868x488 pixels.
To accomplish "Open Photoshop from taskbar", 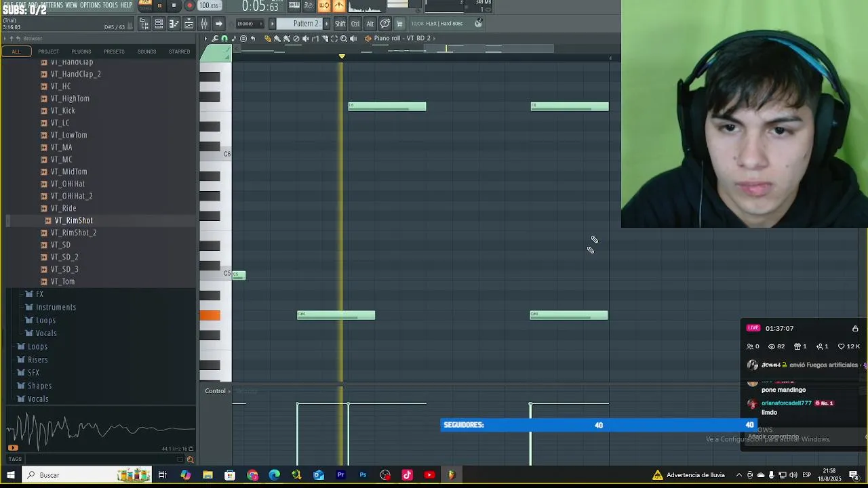I will tap(363, 475).
